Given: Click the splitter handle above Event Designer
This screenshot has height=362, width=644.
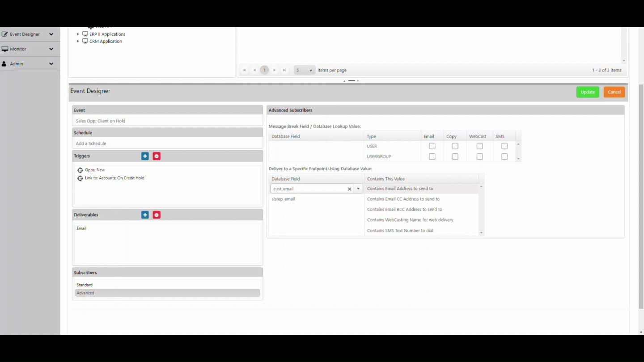Looking at the screenshot, I should [x=352, y=81].
